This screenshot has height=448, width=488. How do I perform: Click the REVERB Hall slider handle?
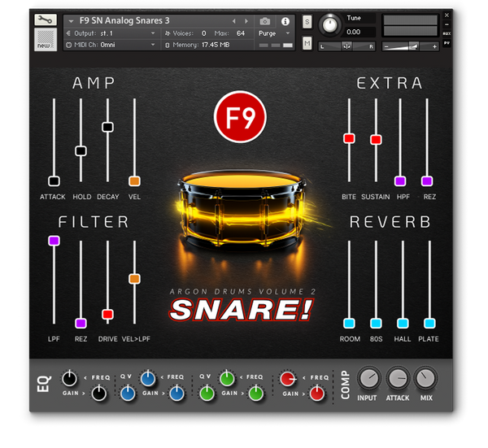click(x=403, y=324)
